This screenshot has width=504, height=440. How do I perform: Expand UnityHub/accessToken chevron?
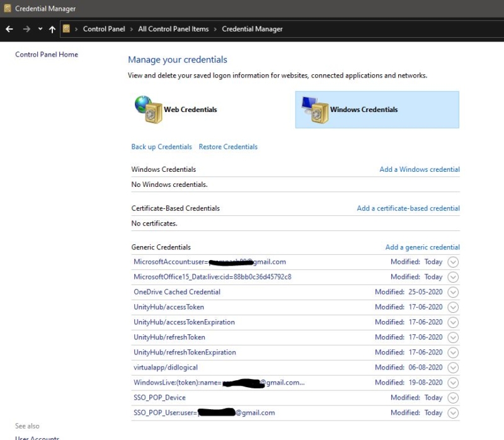click(453, 307)
